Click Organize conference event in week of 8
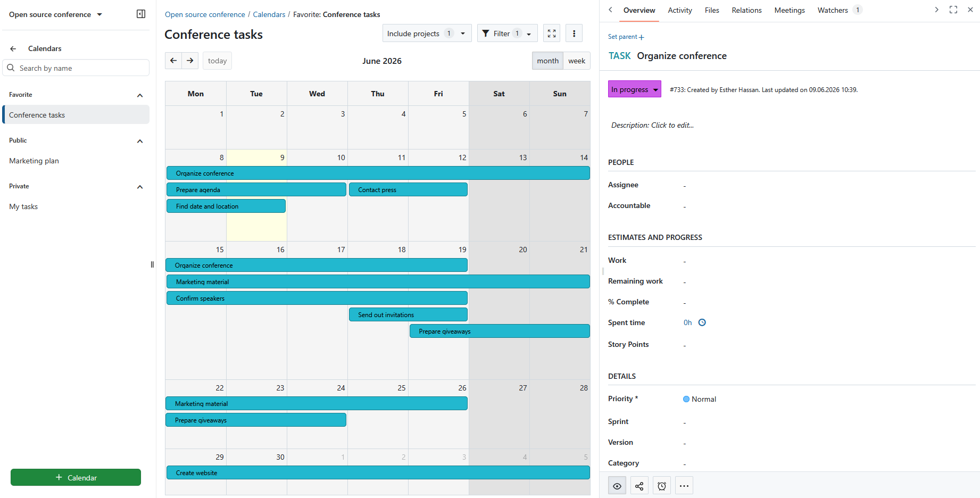 pos(378,173)
